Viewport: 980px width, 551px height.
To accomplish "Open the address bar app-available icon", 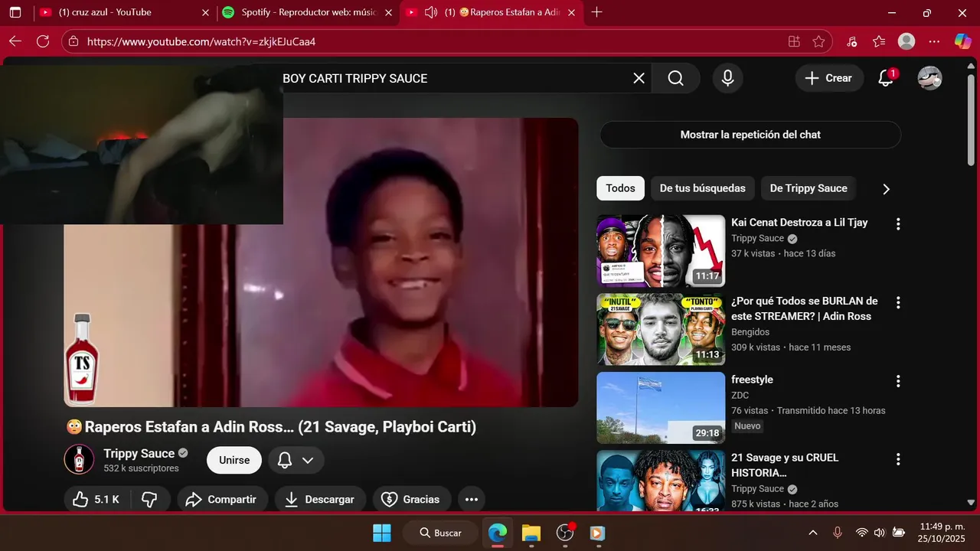I will [794, 41].
